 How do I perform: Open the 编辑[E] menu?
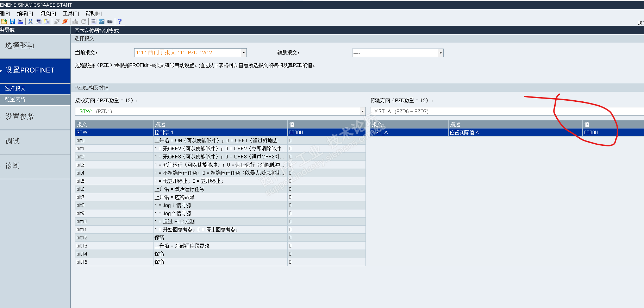click(25, 13)
